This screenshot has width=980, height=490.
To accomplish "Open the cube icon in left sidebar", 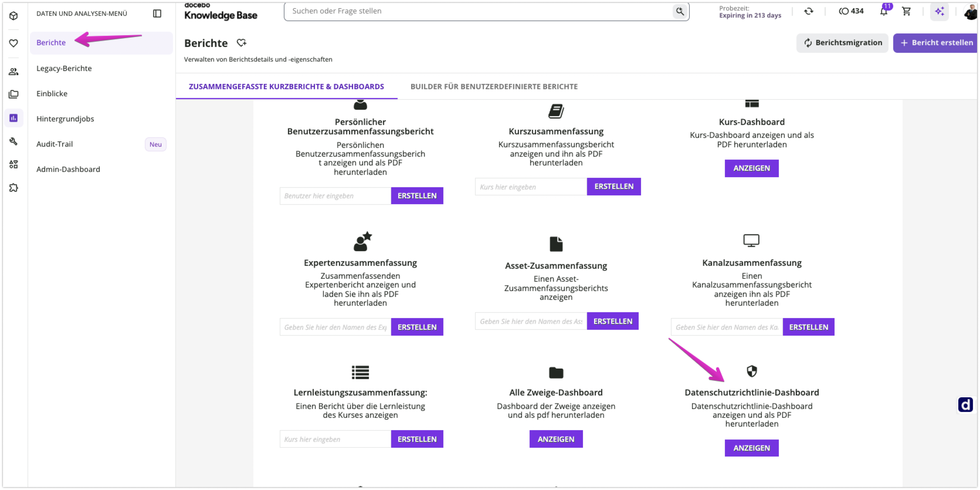I will pos(14,16).
